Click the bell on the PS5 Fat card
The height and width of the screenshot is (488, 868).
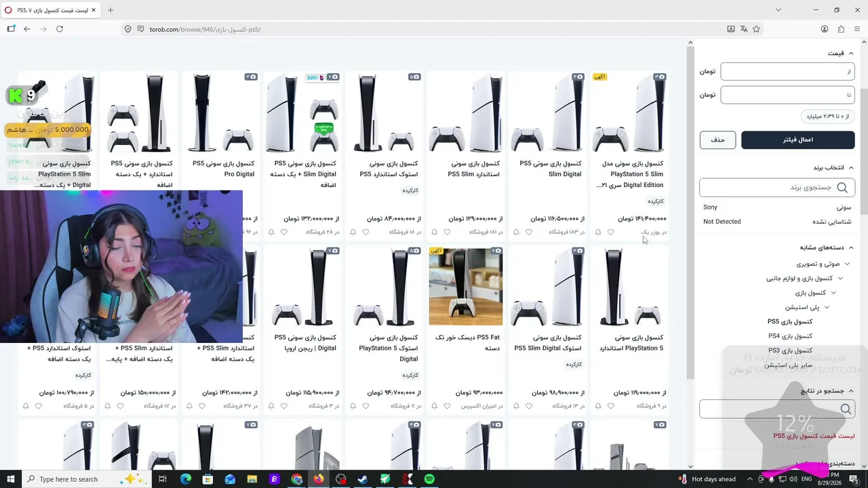click(x=435, y=406)
